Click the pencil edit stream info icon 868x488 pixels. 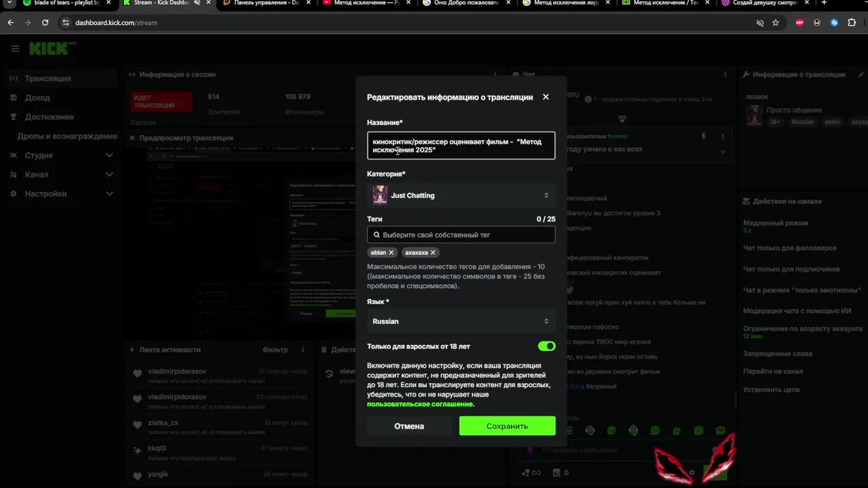861,75
